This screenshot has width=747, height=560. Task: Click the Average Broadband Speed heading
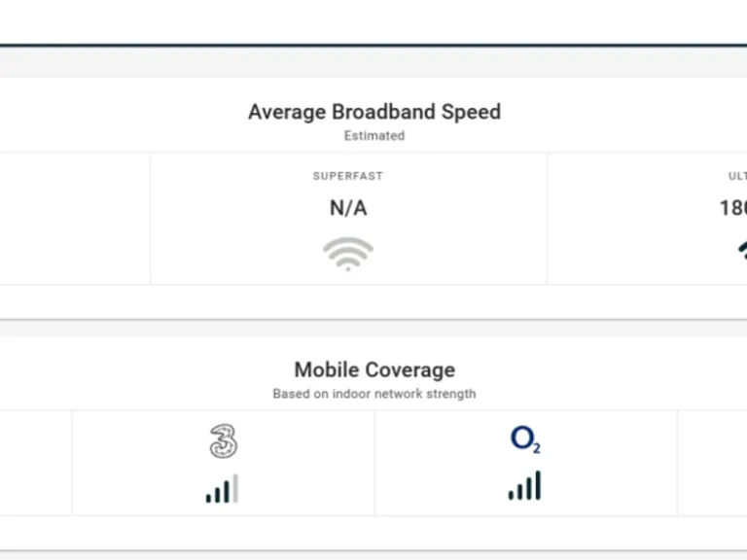coord(373,112)
